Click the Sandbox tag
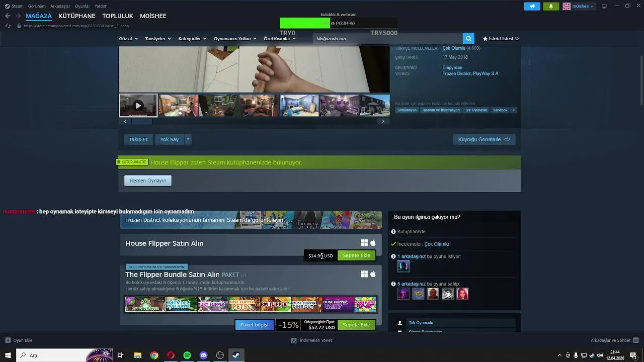Image resolution: width=644 pixels, height=362 pixels. click(500, 110)
